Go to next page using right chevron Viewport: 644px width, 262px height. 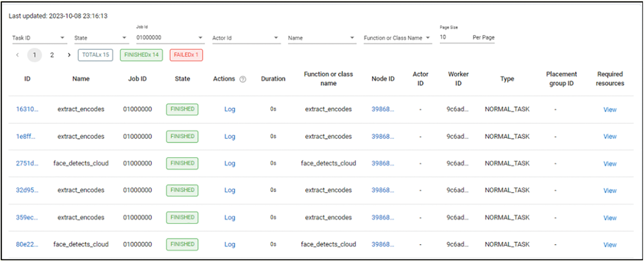click(x=69, y=55)
